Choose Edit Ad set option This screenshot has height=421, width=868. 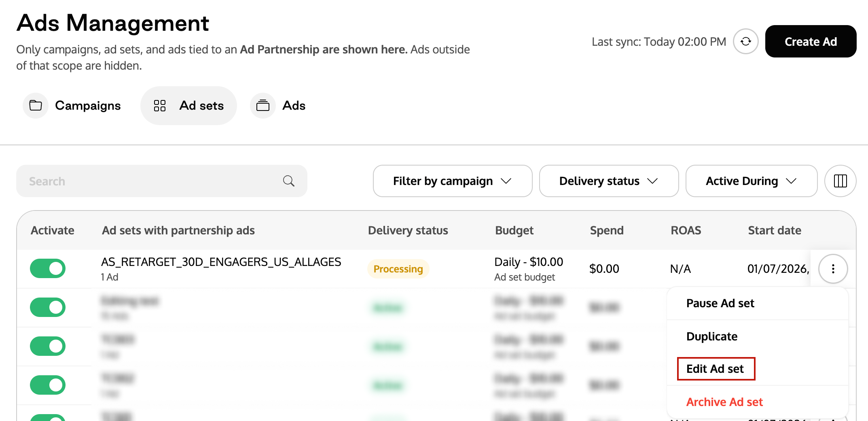click(x=715, y=369)
